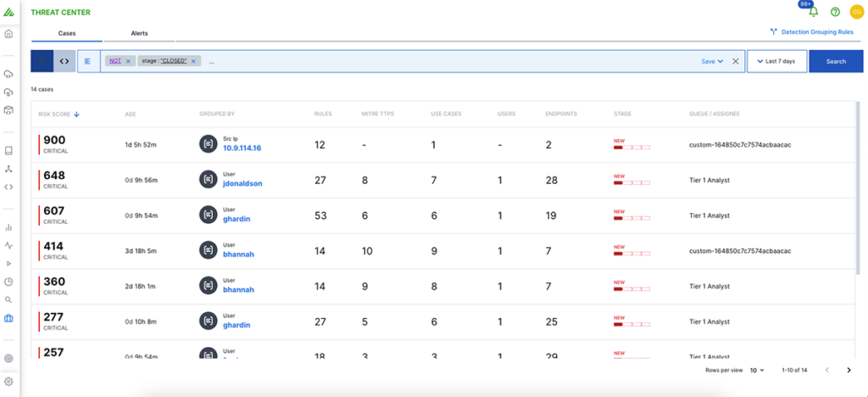The height and width of the screenshot is (397, 868).
Task: Click the blue Search button
Action: 835,61
